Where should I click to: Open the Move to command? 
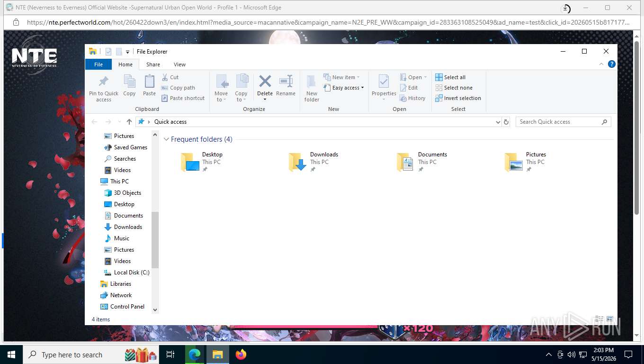[x=221, y=88]
